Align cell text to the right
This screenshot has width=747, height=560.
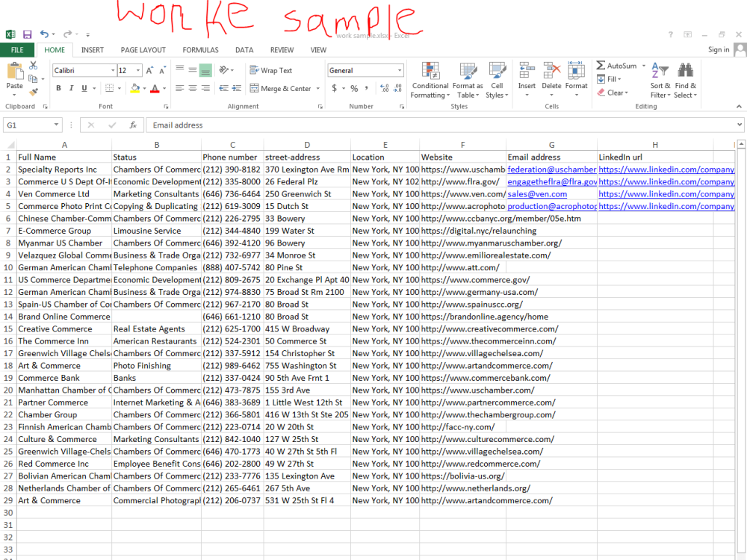point(205,88)
